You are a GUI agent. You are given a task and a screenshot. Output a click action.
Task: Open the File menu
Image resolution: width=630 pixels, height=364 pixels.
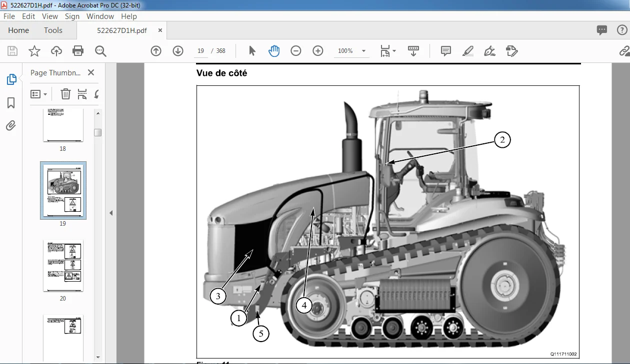[x=9, y=16]
